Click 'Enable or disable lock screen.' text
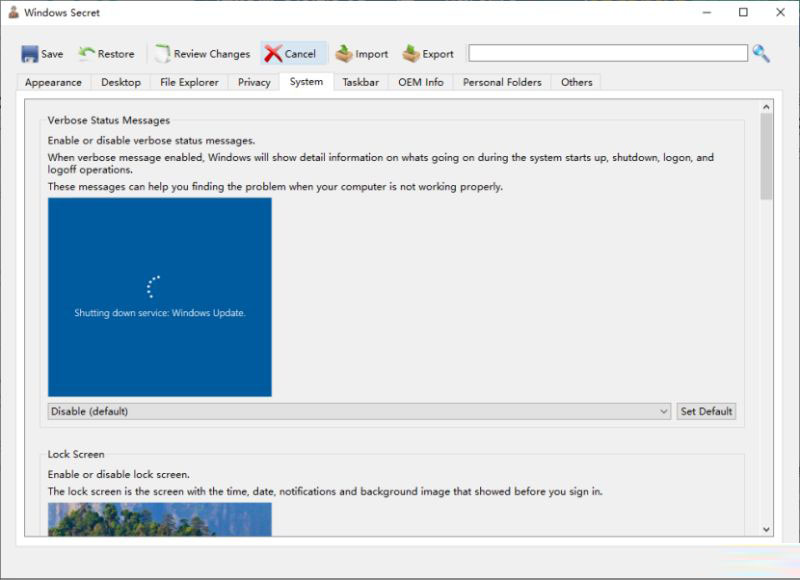 (118, 474)
